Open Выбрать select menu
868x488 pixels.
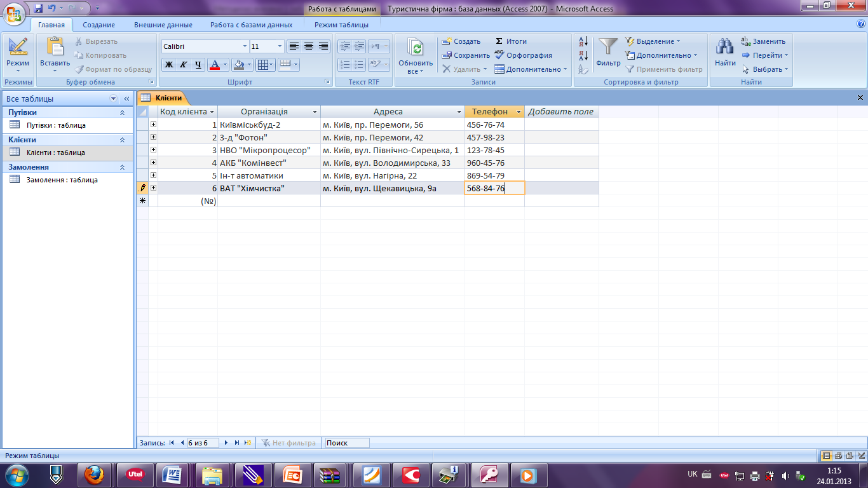point(765,69)
